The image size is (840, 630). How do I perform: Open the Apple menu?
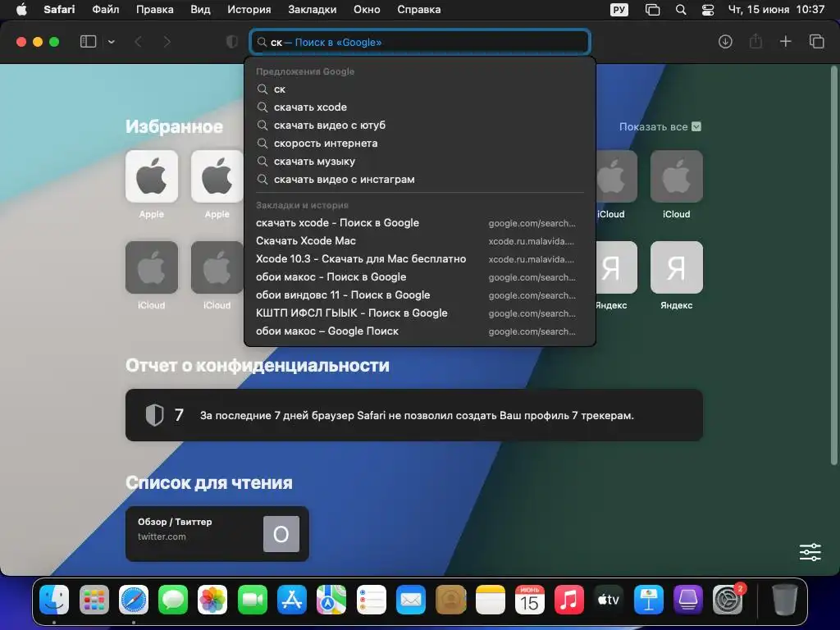pyautogui.click(x=21, y=10)
